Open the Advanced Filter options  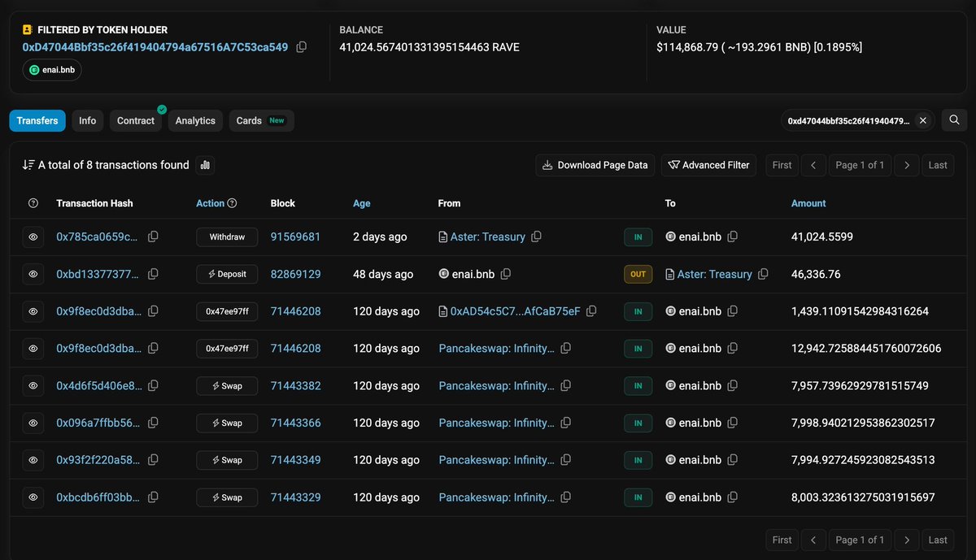[x=708, y=165]
